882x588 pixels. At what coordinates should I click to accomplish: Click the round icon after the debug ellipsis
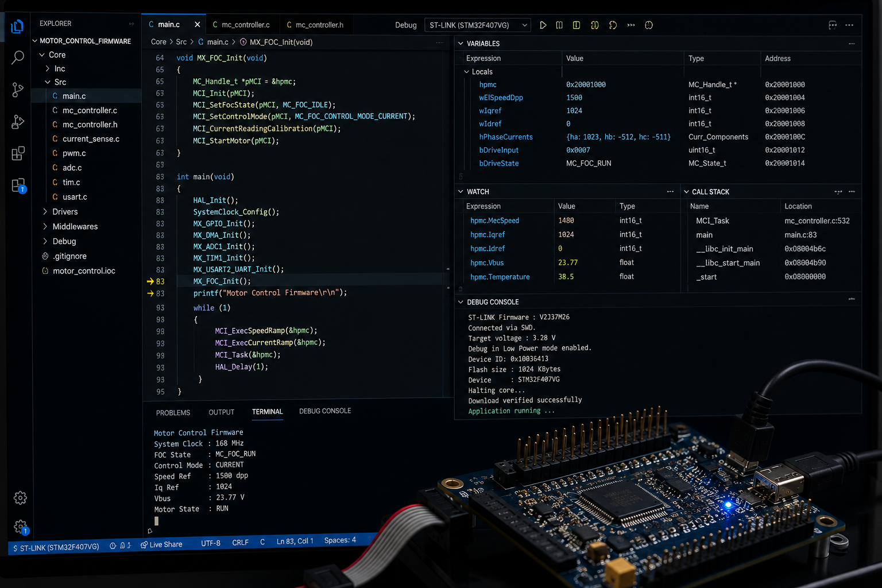tap(649, 25)
